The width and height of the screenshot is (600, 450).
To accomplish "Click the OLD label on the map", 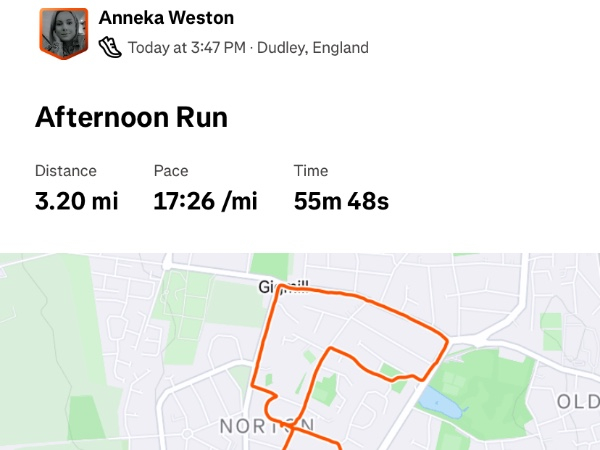I will click(x=577, y=402).
